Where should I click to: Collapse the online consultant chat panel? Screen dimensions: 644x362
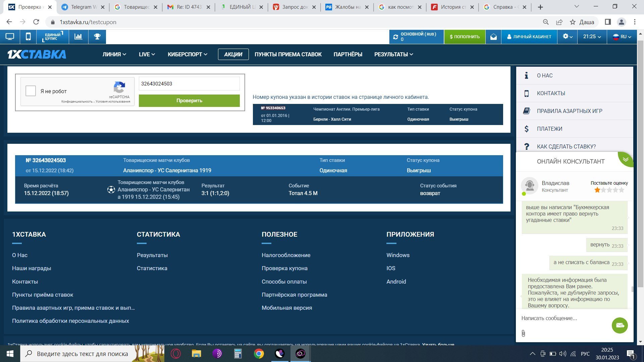(x=626, y=159)
